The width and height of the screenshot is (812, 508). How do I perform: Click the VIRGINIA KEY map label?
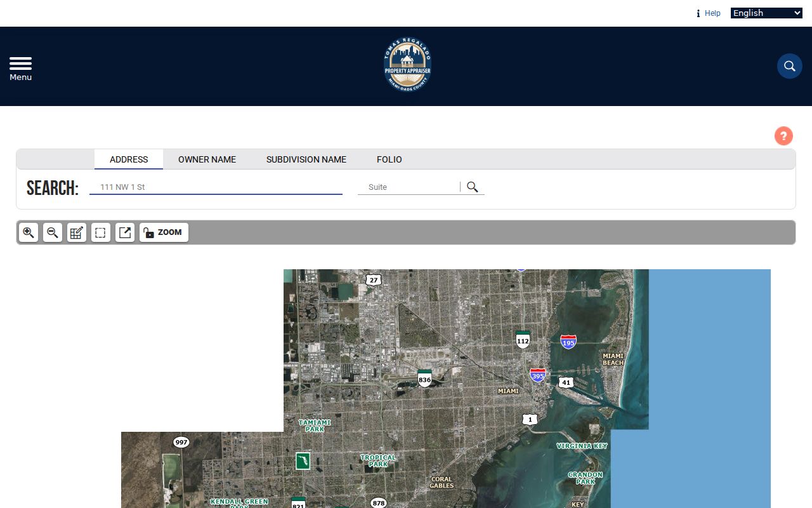pyautogui.click(x=582, y=446)
